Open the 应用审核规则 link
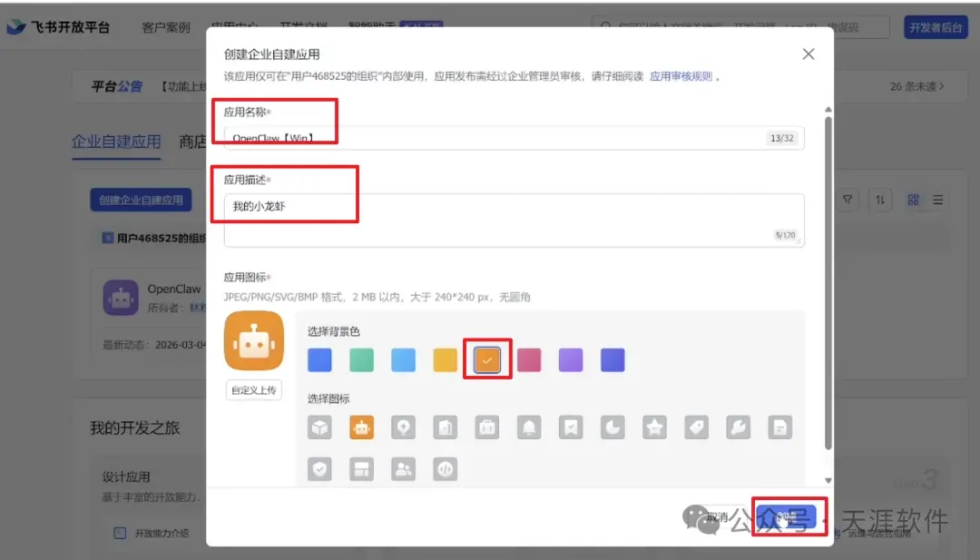Screen dimensions: 980x560 tap(681, 76)
